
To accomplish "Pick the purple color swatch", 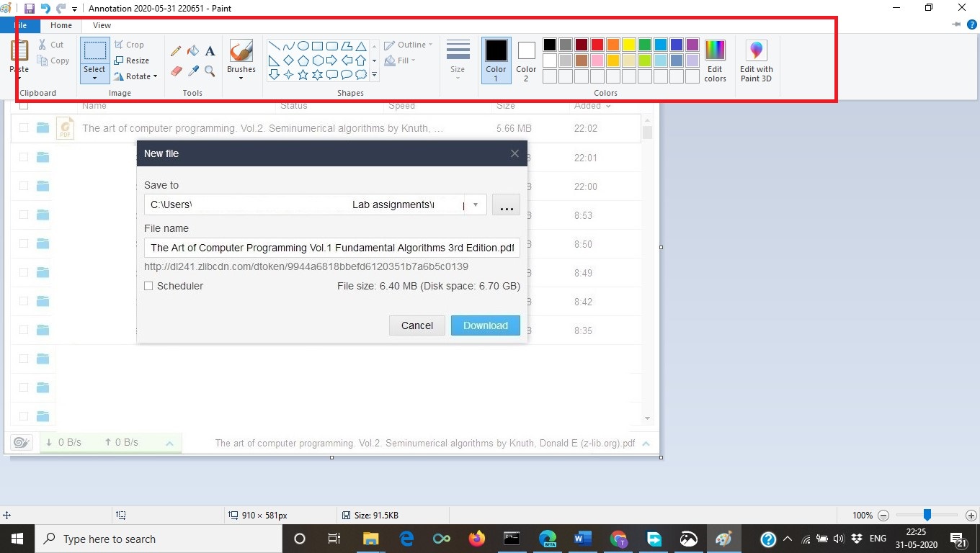I will tap(692, 45).
